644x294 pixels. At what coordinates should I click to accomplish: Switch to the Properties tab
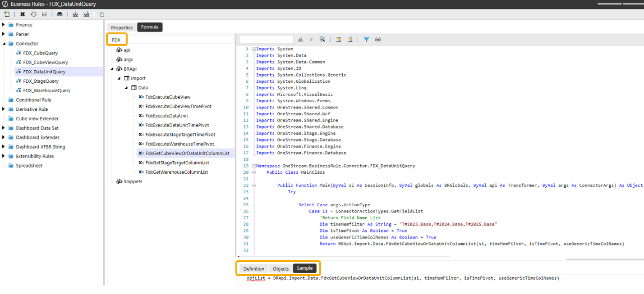point(121,27)
